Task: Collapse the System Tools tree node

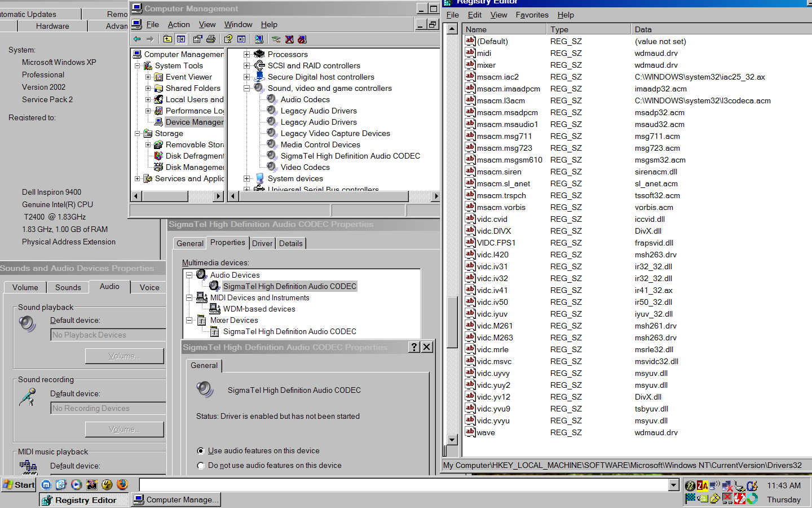Action: [x=137, y=65]
